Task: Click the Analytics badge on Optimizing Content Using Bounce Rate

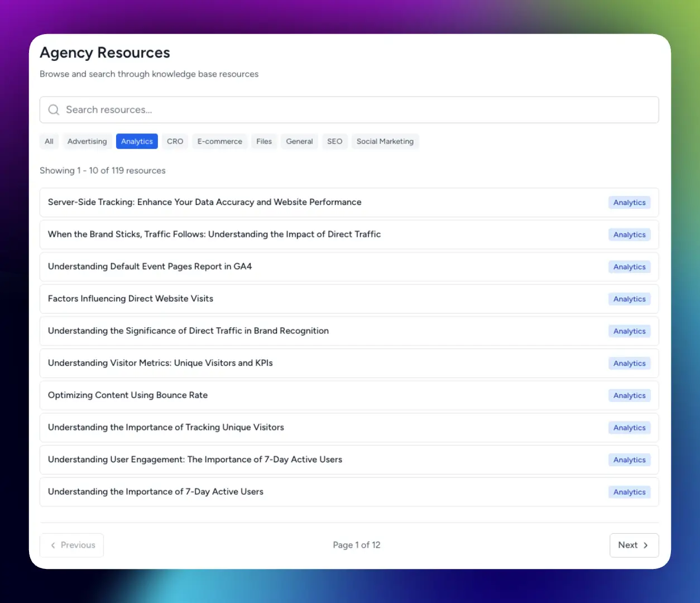Action: click(629, 395)
